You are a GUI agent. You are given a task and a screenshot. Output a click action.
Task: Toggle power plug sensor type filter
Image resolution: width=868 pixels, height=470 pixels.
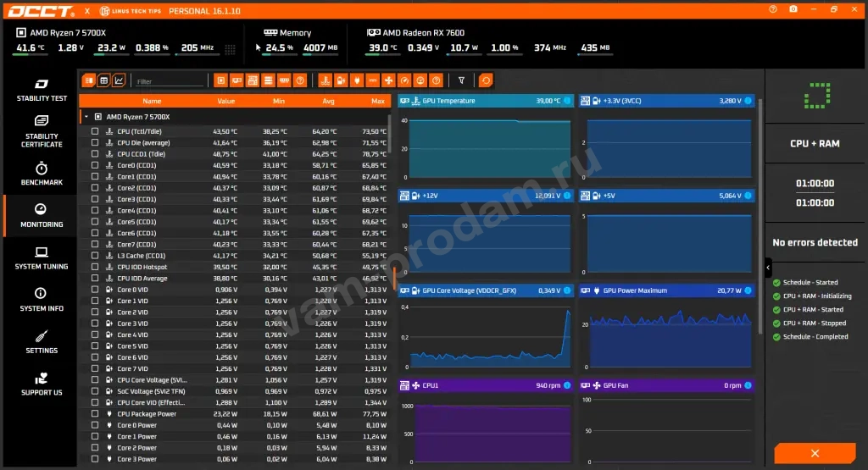coord(357,80)
